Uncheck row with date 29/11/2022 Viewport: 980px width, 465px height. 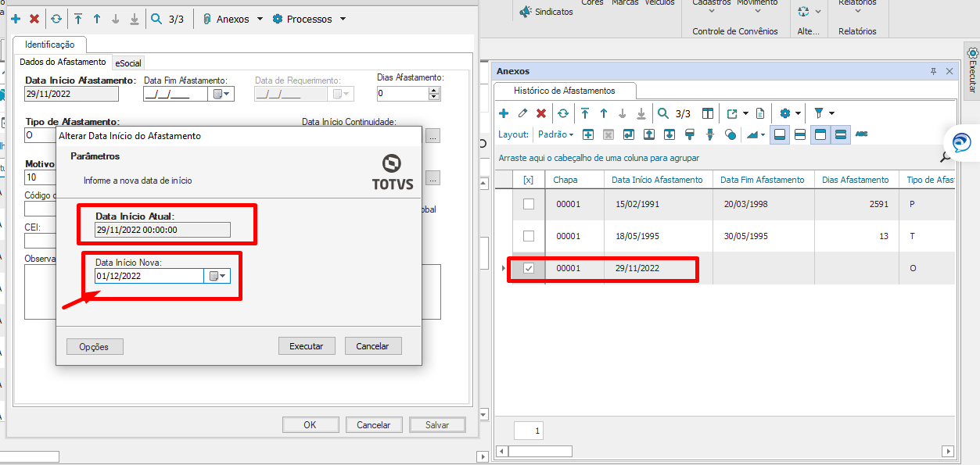tap(529, 268)
